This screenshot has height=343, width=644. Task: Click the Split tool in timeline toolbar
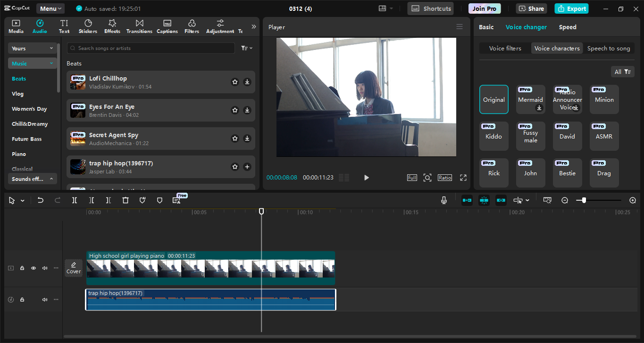click(75, 200)
